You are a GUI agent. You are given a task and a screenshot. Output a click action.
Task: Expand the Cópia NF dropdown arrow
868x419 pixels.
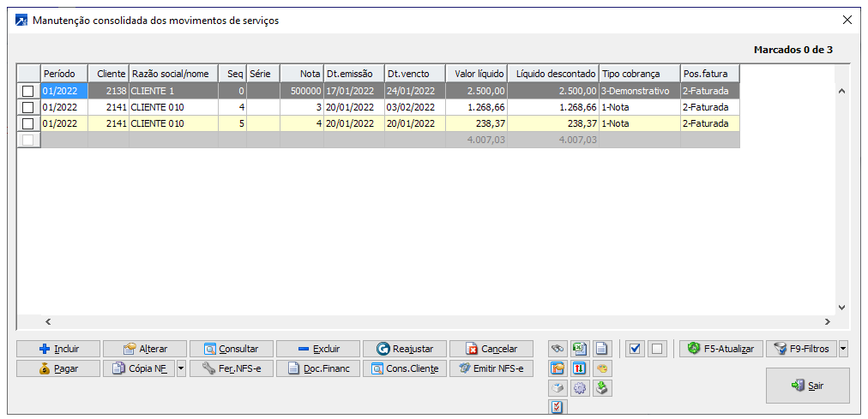click(x=180, y=368)
